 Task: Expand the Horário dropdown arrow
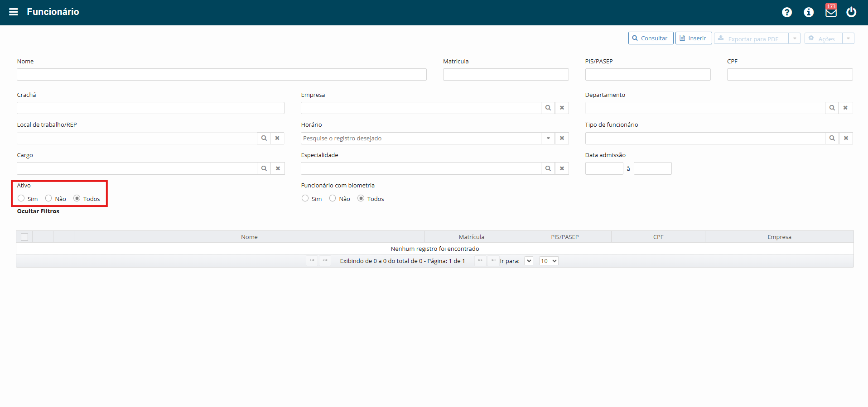point(548,138)
